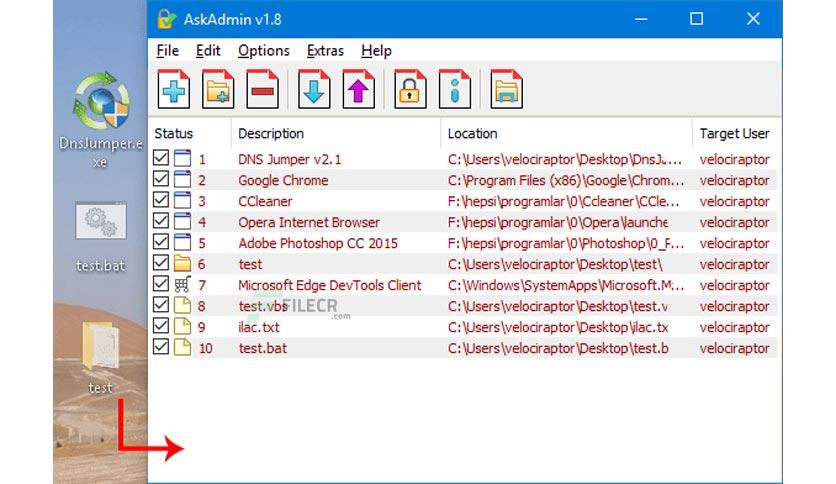Open the Options menu
The width and height of the screenshot is (836, 484).
(x=263, y=51)
